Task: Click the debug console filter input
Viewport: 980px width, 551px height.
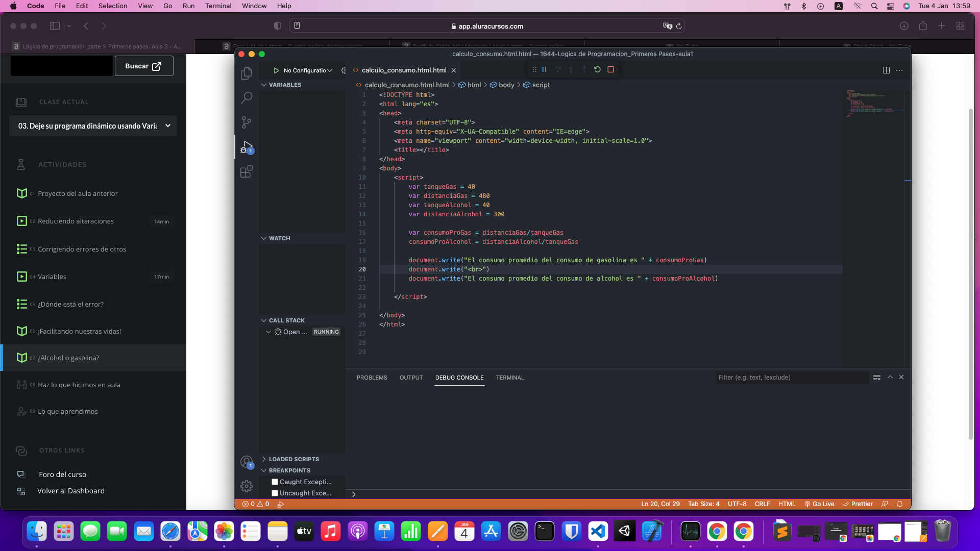Action: coord(792,378)
